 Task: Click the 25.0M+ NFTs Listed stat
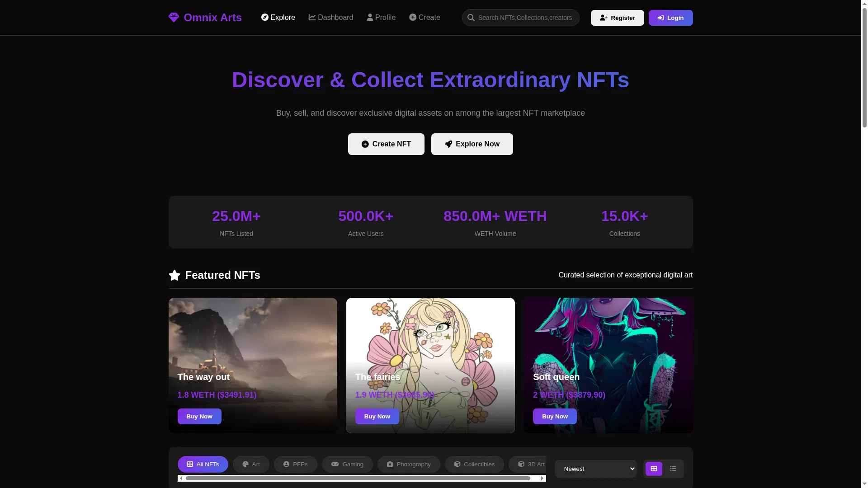[236, 222]
